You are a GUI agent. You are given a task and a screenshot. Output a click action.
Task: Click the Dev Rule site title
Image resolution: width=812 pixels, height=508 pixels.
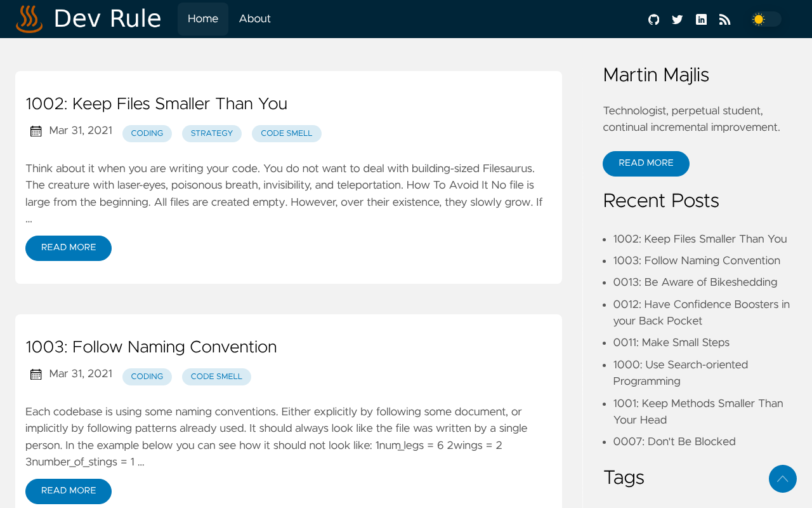click(108, 19)
